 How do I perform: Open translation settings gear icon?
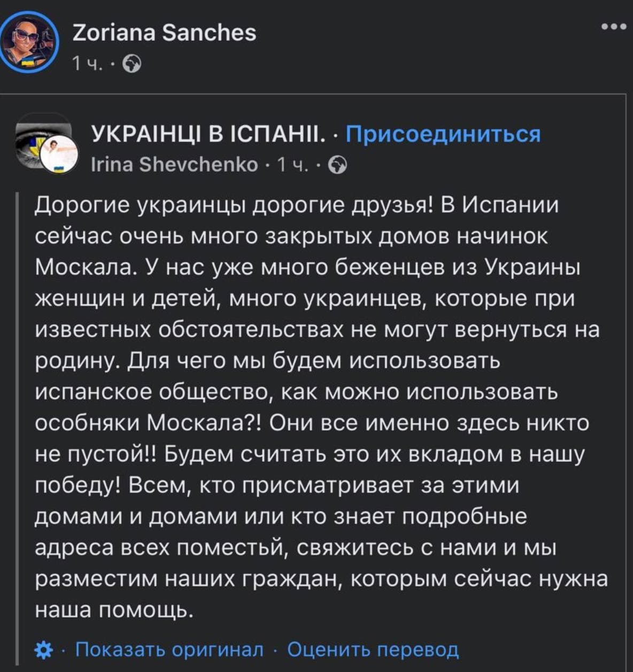click(43, 650)
